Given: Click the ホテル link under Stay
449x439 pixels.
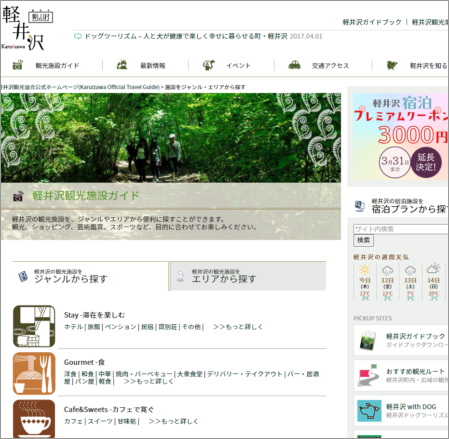Looking at the screenshot, I should tap(73, 327).
